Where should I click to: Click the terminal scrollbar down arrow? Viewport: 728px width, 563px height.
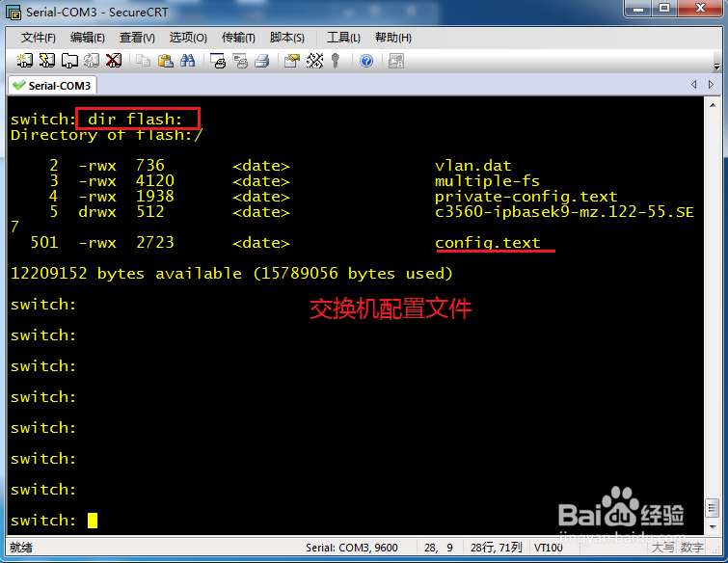click(x=713, y=526)
